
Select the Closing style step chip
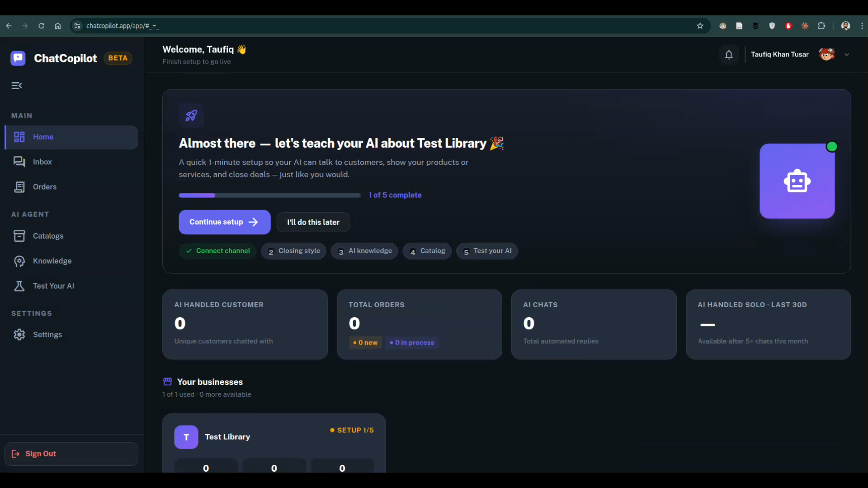click(x=294, y=251)
